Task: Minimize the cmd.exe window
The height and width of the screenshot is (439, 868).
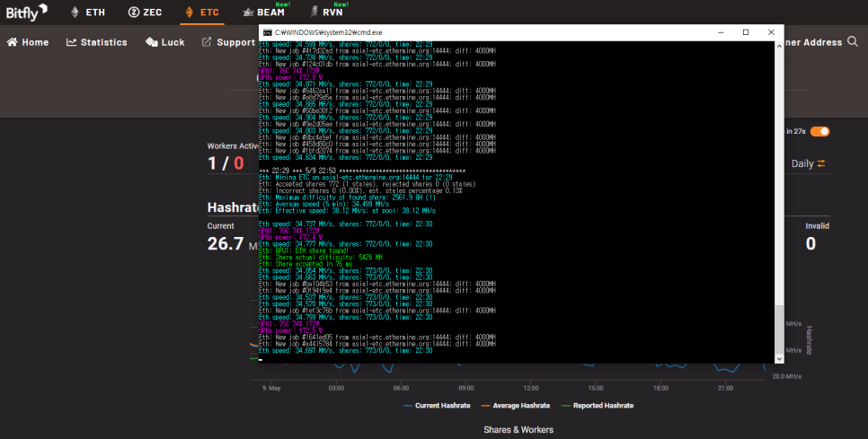Action: tap(721, 32)
